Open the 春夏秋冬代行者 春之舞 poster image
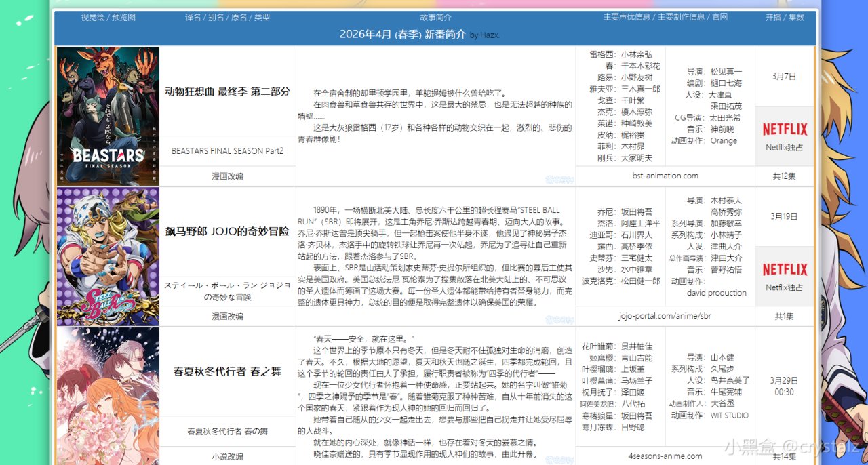Image resolution: width=868 pixels, height=465 pixels. tap(108, 397)
